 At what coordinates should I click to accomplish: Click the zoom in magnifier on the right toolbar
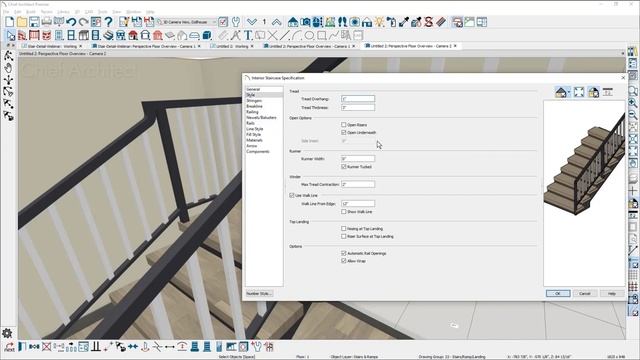[x=633, y=103]
